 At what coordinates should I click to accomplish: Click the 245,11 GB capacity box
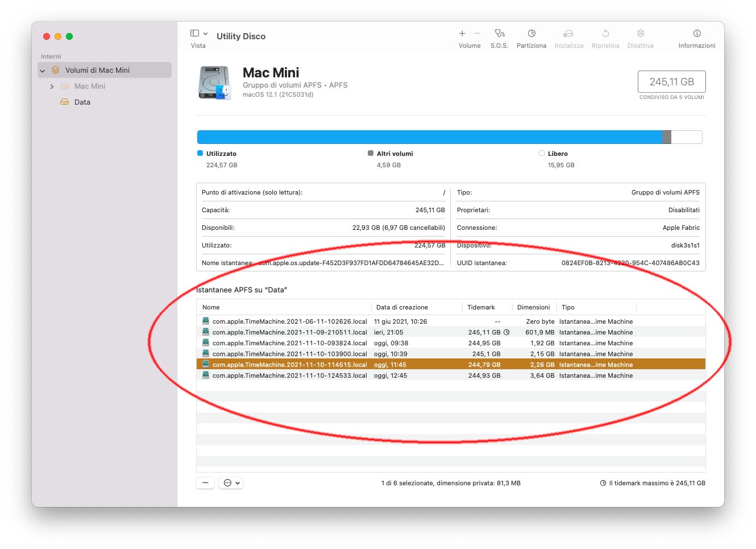click(x=672, y=81)
